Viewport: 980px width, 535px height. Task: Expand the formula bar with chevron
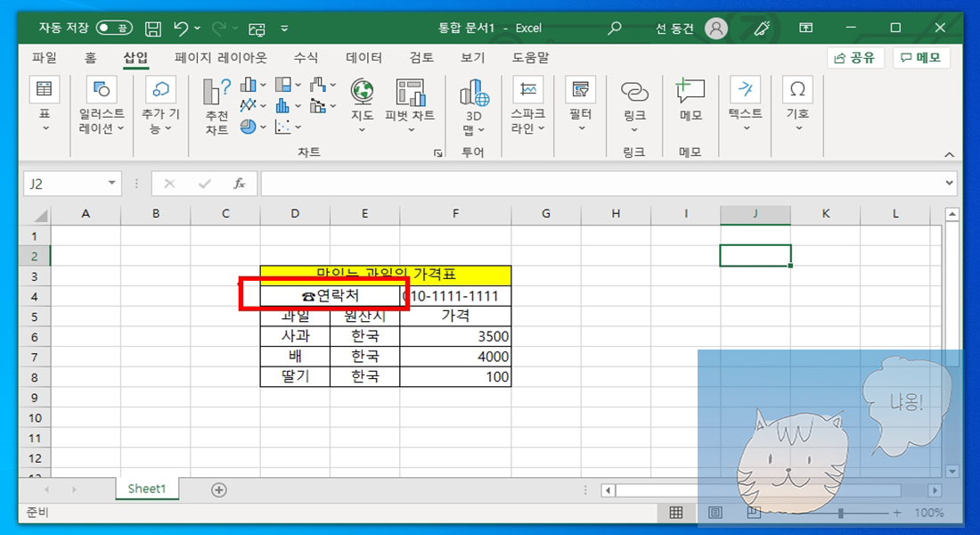coord(950,184)
